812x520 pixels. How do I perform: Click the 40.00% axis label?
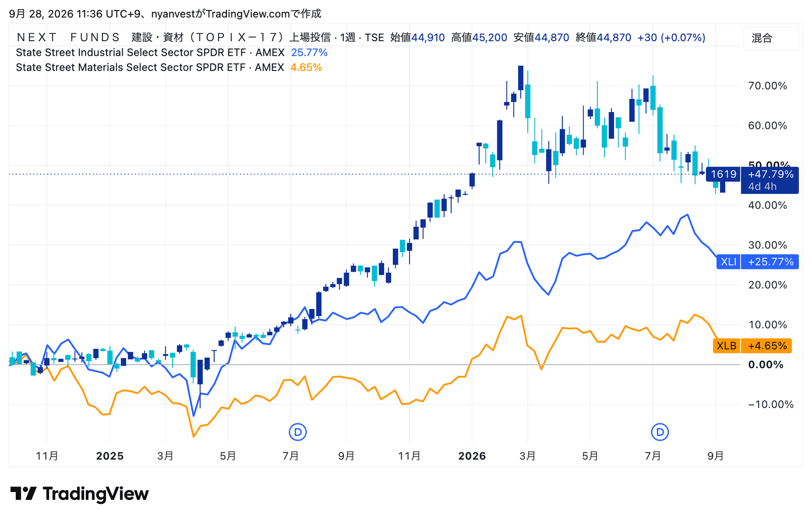pyautogui.click(x=767, y=205)
